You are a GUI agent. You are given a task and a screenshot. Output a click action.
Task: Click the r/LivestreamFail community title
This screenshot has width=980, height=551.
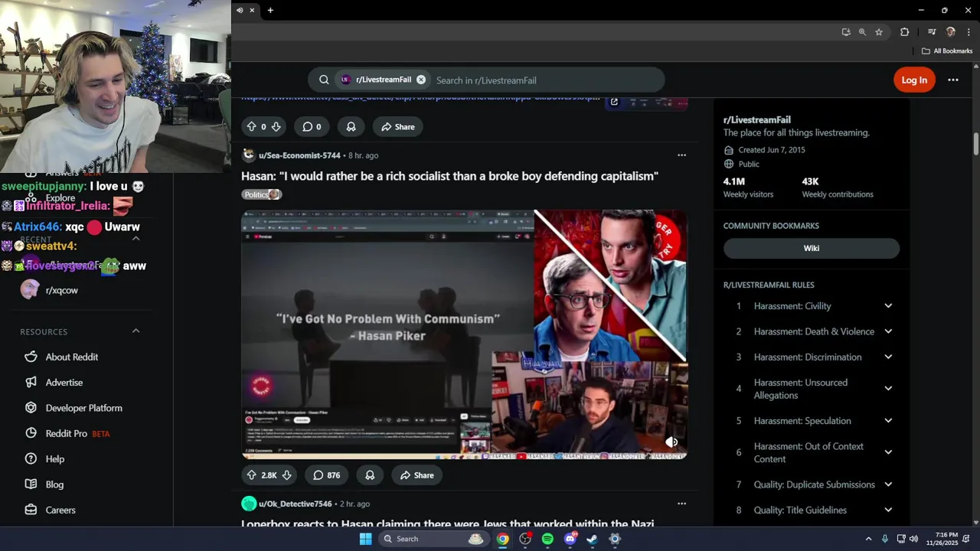[x=757, y=119]
